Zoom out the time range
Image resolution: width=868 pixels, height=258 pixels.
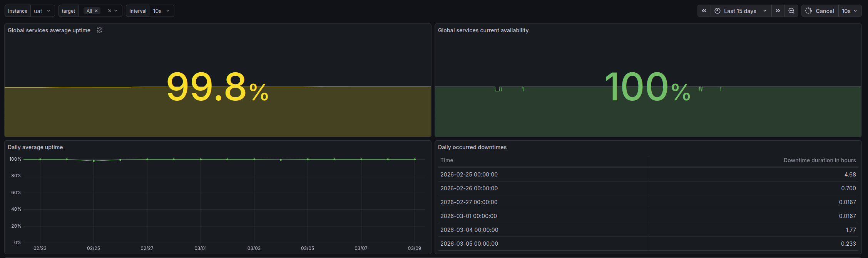tap(791, 11)
